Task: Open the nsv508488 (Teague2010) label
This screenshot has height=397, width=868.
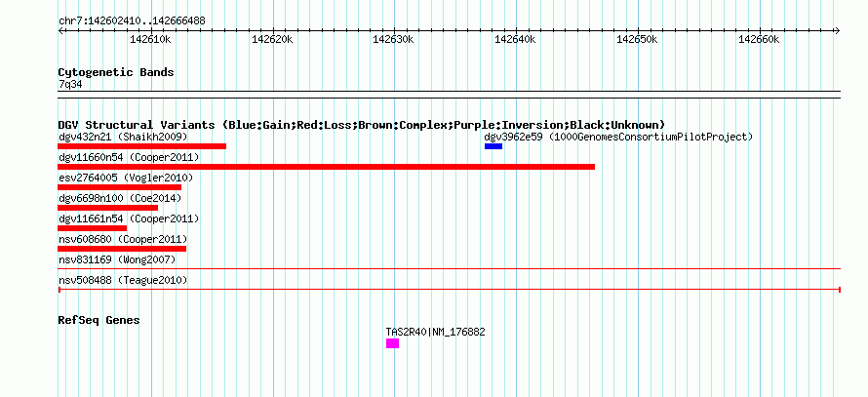Action: pos(123,280)
